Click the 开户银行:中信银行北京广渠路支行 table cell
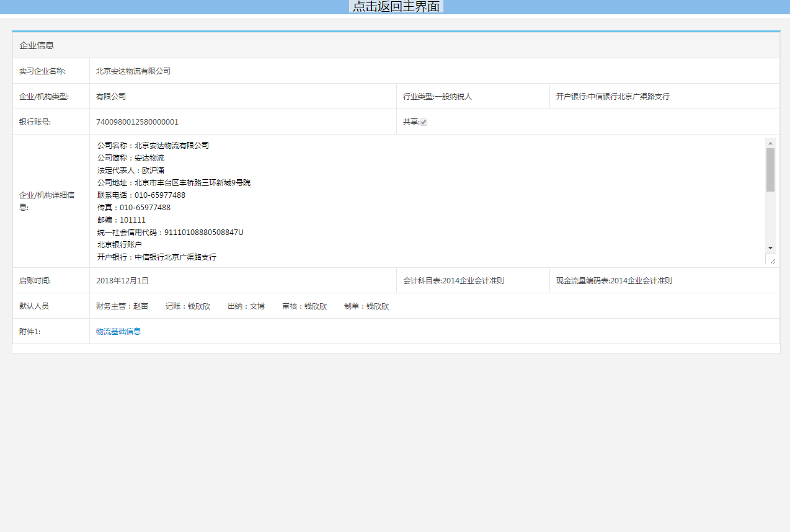790x532 pixels. (x=613, y=97)
